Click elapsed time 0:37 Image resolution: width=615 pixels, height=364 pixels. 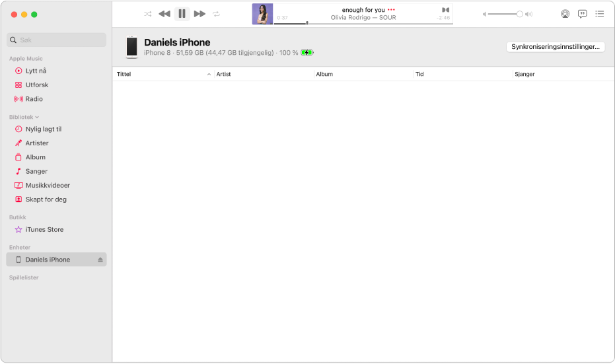[283, 18]
